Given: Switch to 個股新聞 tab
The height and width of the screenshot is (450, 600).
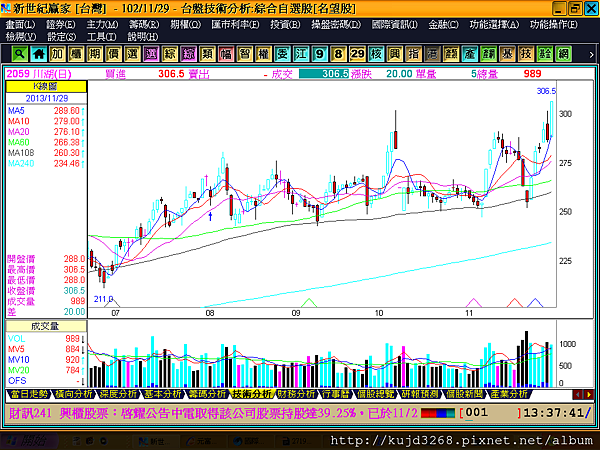Looking at the screenshot, I should click(464, 394).
